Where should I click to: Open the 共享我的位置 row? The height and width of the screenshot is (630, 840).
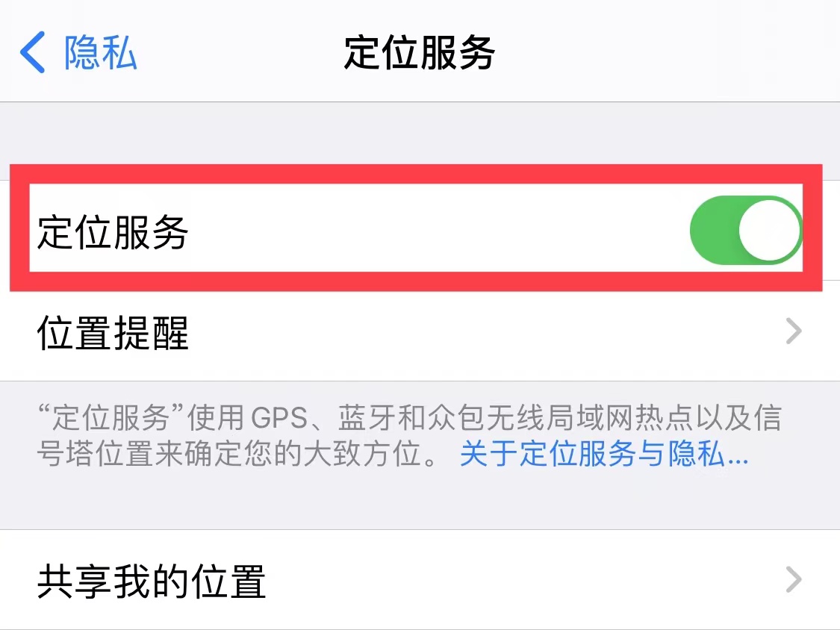(x=420, y=580)
